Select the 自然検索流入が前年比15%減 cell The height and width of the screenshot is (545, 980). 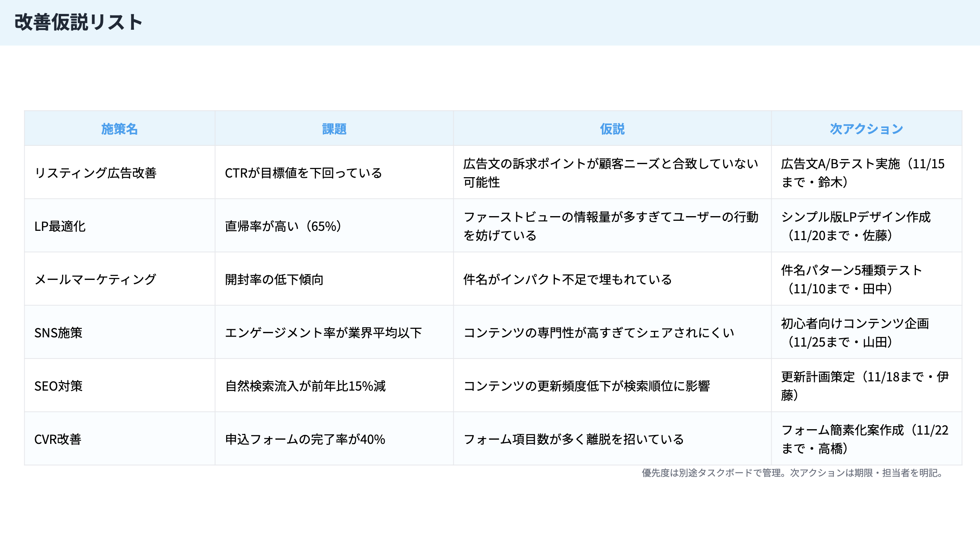(x=305, y=386)
